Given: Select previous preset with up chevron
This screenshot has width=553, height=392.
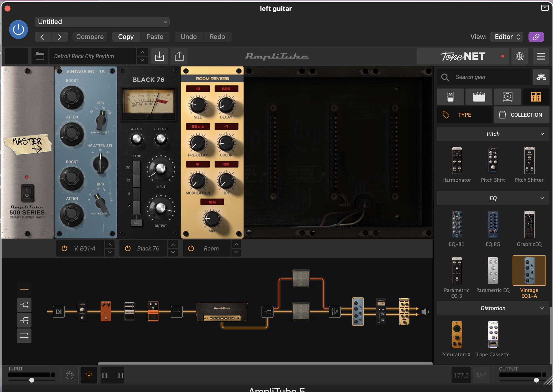Looking at the screenshot, I should (x=142, y=52).
